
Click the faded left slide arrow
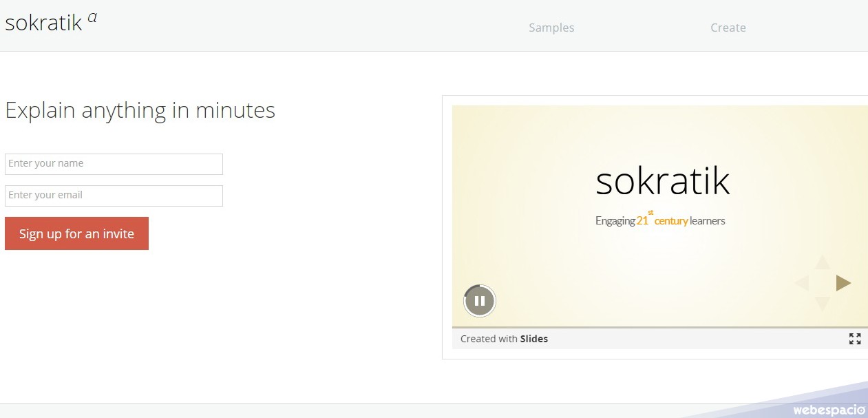(801, 283)
